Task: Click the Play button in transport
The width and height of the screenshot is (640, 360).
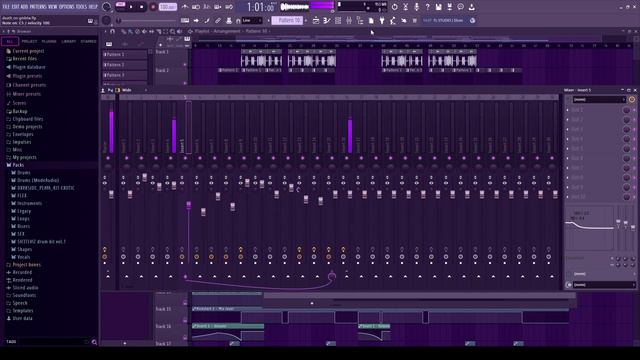Action: click(x=131, y=7)
